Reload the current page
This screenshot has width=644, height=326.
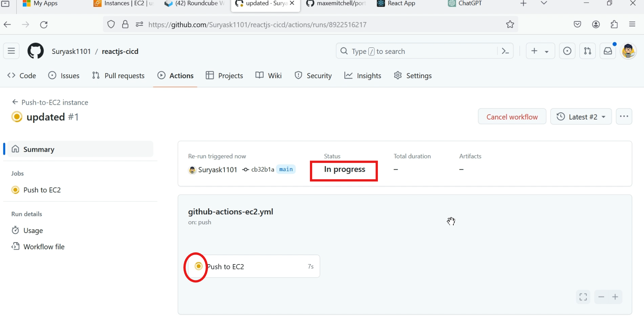click(x=44, y=25)
